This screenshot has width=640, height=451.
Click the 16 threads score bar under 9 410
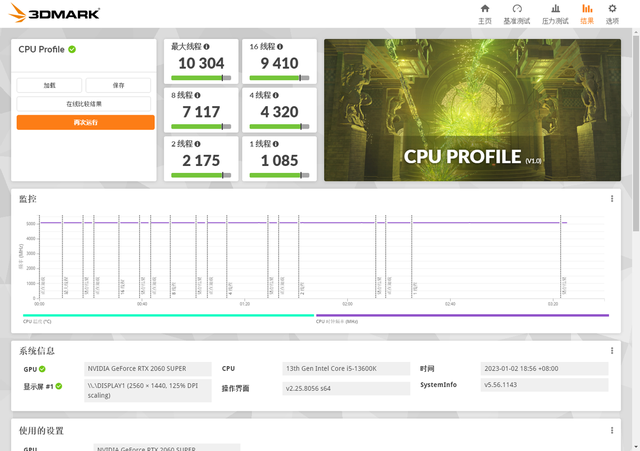point(280,78)
